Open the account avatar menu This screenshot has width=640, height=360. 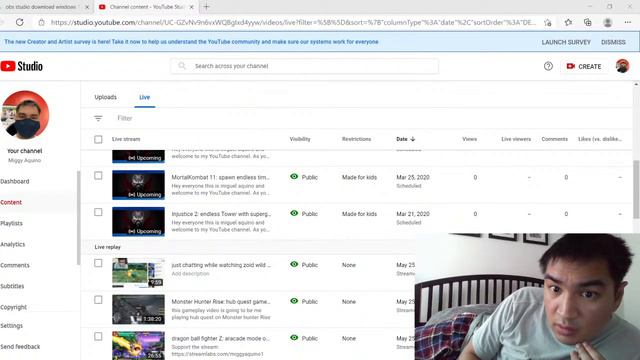pyautogui.click(x=622, y=66)
